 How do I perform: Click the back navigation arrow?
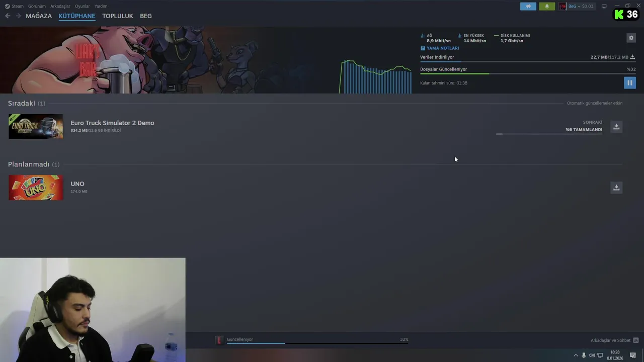pos(8,16)
